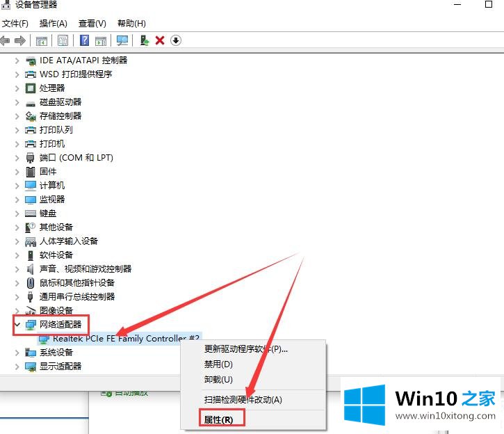Select Realtek PCIe FE Family Controller #2
The width and height of the screenshot is (504, 434).
(x=126, y=339)
